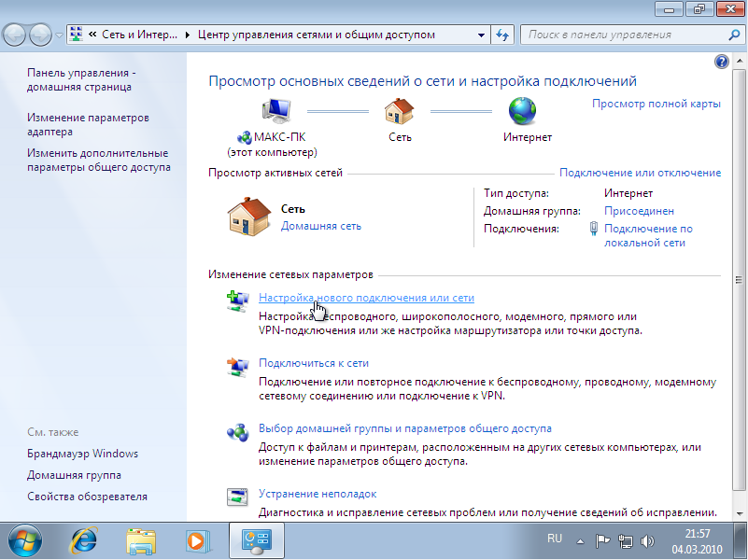This screenshot has height=560, width=748.
Task: Click Настройка нового подключения или сети link
Action: point(366,298)
